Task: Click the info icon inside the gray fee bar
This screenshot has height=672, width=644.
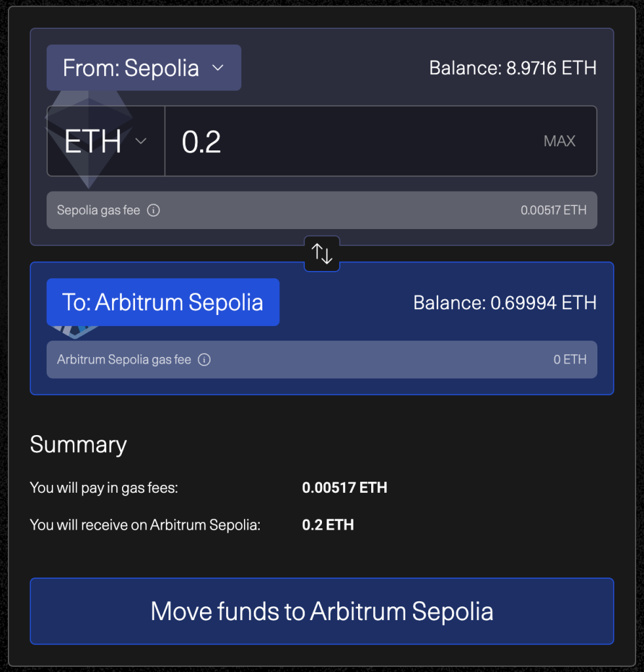Action: 153,210
